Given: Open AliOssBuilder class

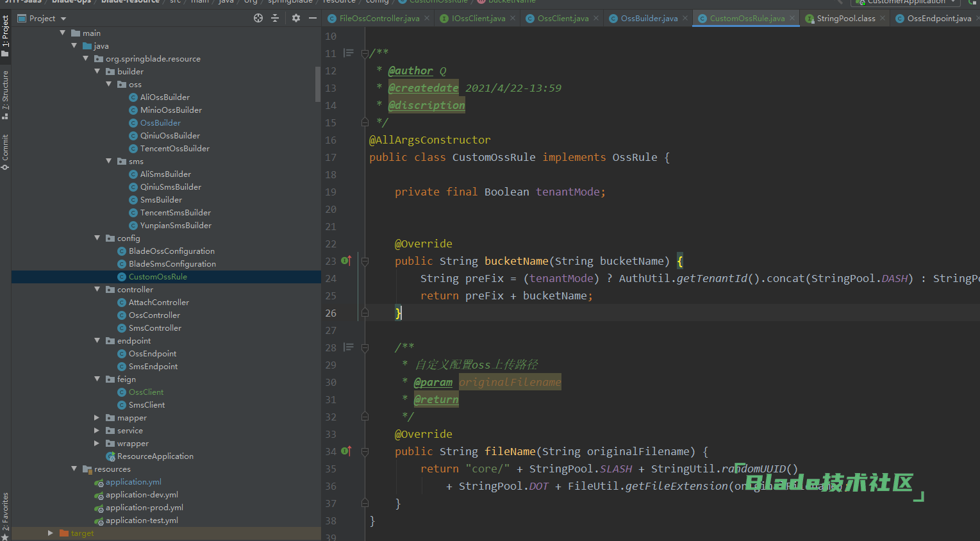Looking at the screenshot, I should point(165,97).
